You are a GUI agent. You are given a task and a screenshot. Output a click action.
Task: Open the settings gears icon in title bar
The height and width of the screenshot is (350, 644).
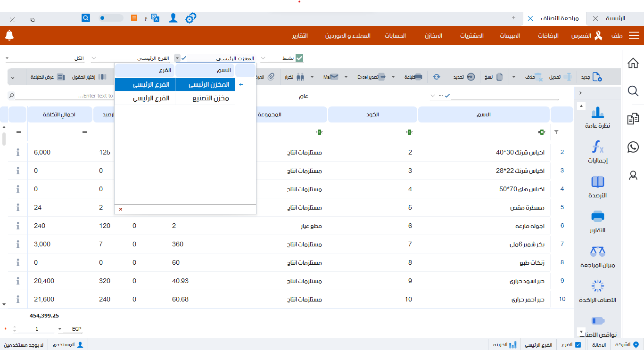(x=190, y=18)
